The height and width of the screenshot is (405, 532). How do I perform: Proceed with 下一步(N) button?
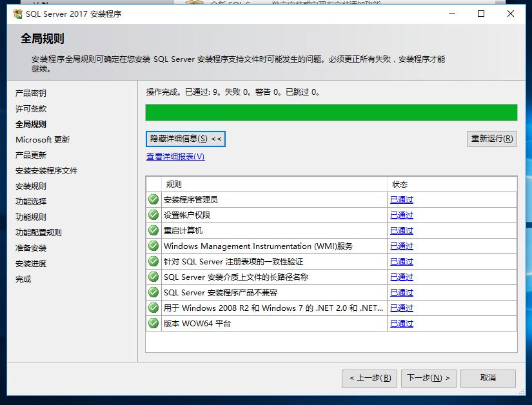point(429,378)
